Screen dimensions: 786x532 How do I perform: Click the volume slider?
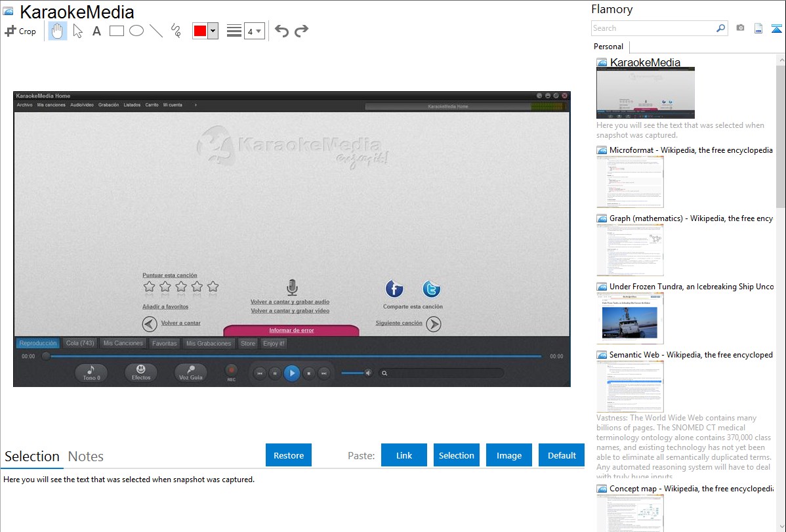pos(353,373)
